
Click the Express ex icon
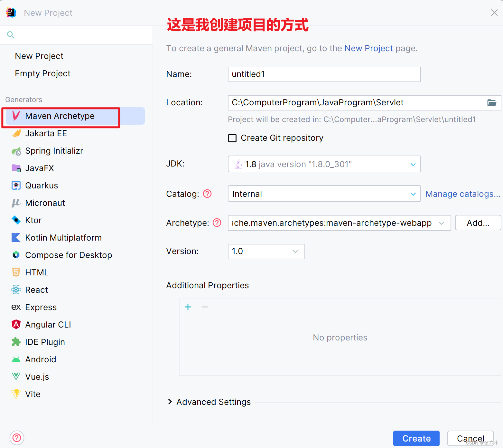16,307
